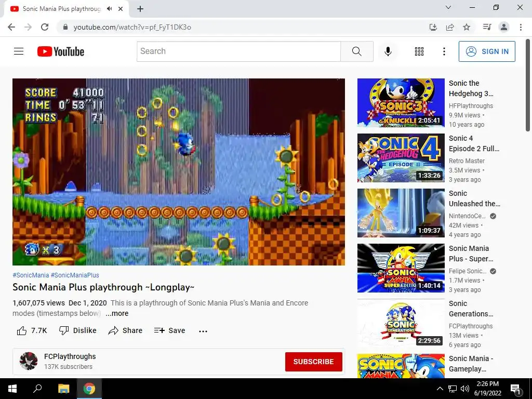Click the video player to pause playback
Viewport: 532px width, 399px height.
[x=179, y=172]
